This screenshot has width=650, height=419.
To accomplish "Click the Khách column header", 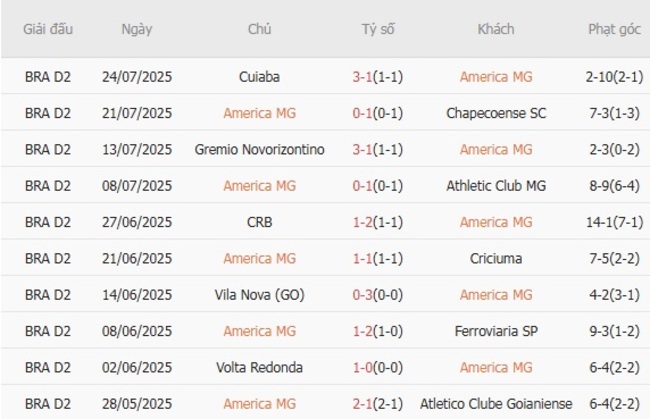I will (x=495, y=29).
